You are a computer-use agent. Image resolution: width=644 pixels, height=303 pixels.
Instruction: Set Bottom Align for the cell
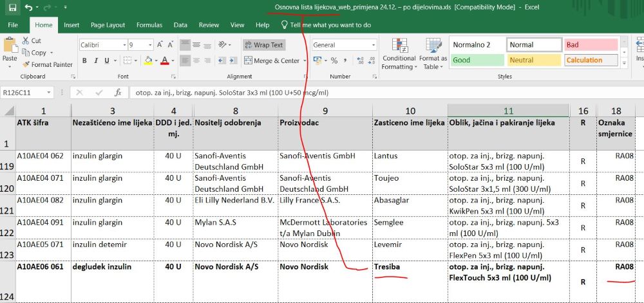(x=207, y=44)
